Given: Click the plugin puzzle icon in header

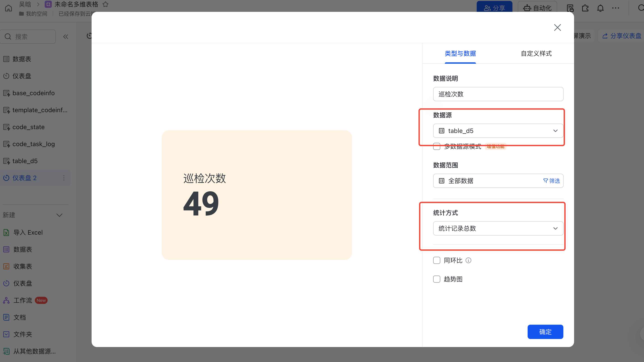Looking at the screenshot, I should pyautogui.click(x=585, y=8).
